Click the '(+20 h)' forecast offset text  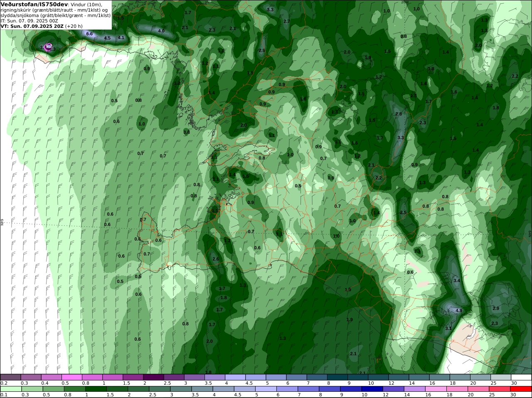pos(74,26)
